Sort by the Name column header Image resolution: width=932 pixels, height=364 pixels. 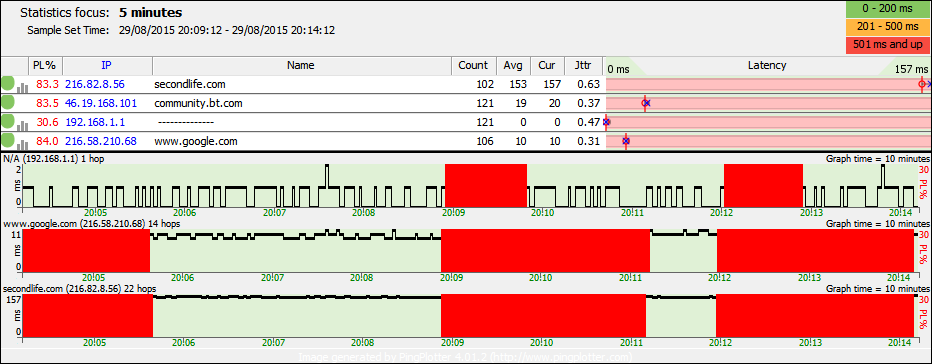[x=301, y=65]
